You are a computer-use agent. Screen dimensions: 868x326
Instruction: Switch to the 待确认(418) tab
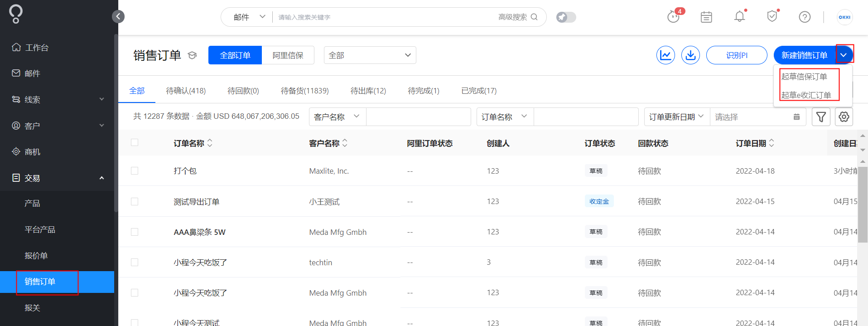point(186,91)
